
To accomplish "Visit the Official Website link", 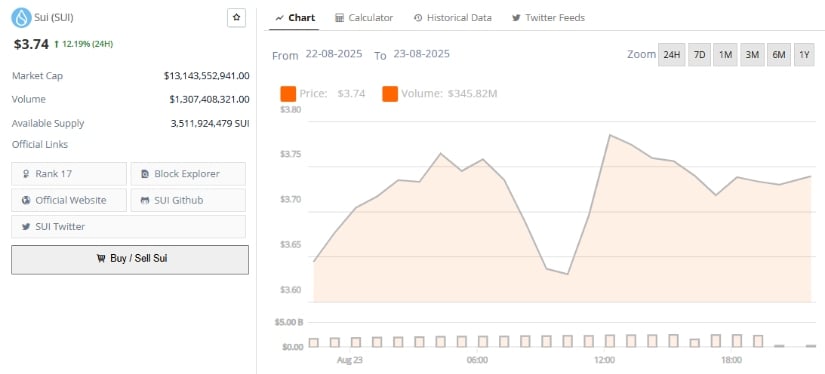I will coord(69,200).
